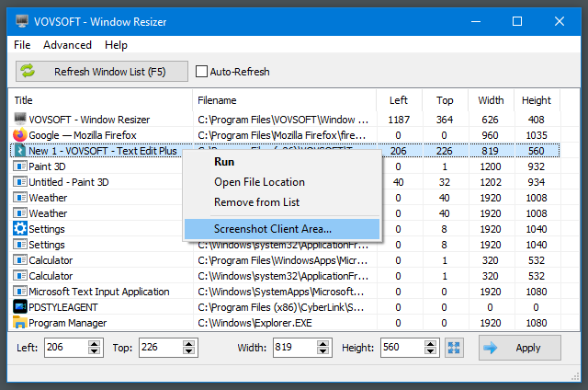Click the Microsoft Text Input Application icon
The image size is (588, 390).
pos(20,291)
